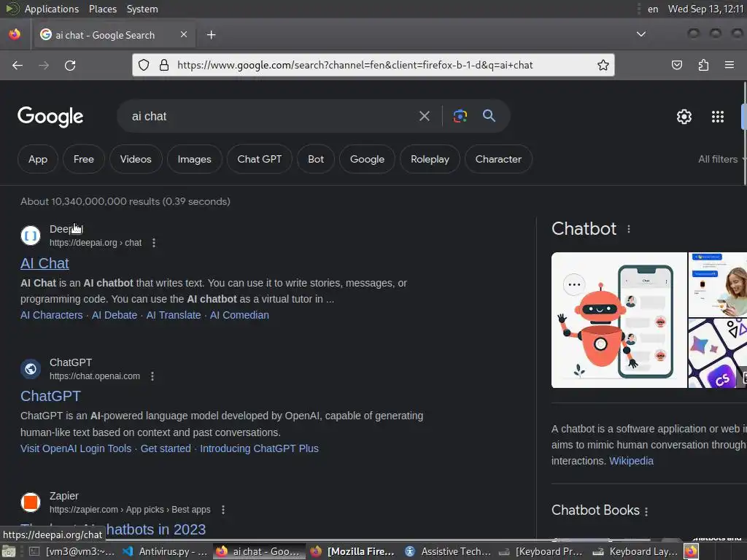Switch to Images results
The height and width of the screenshot is (560, 747).
(x=194, y=159)
